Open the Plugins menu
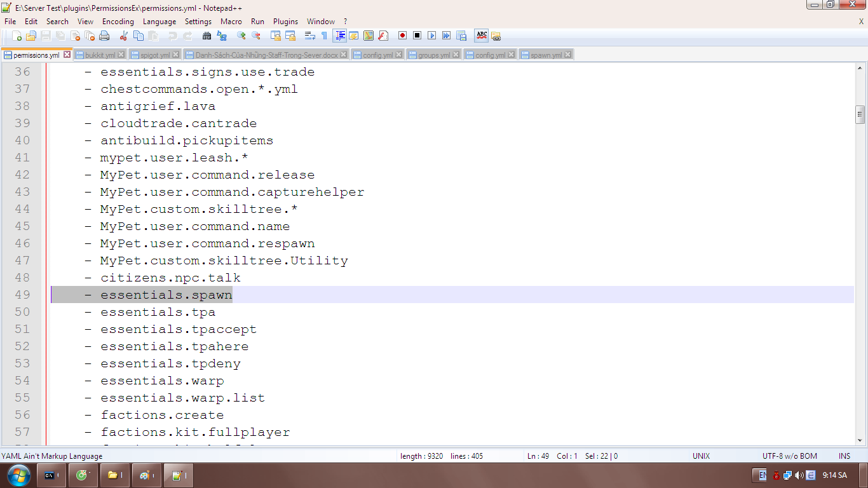 coord(286,22)
